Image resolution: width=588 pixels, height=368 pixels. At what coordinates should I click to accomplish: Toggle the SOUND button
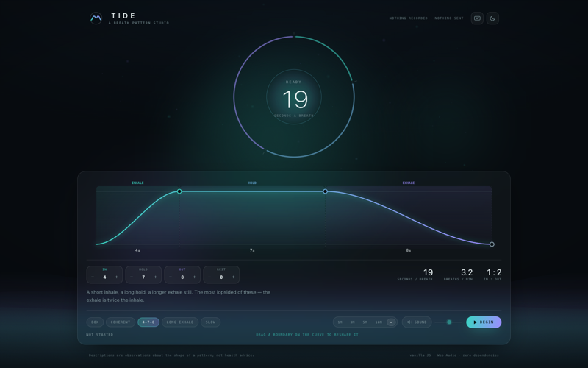(417, 322)
